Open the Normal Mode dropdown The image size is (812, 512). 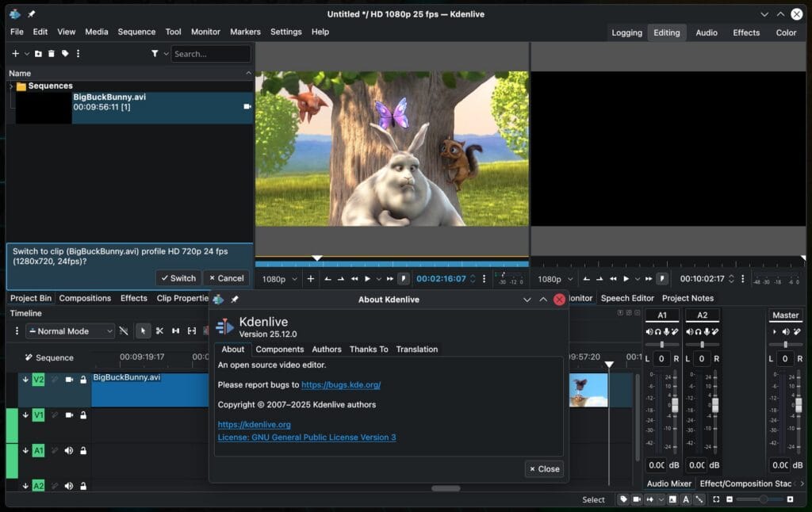(70, 331)
